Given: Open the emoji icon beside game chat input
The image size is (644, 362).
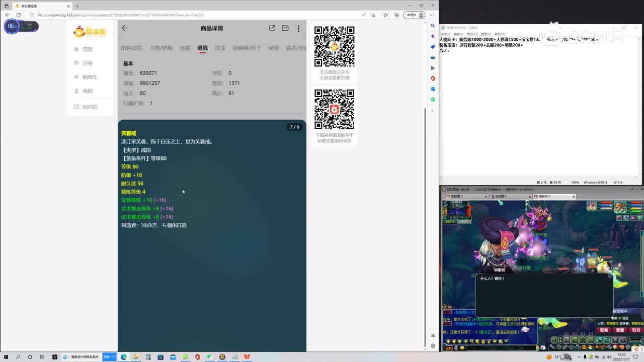Looking at the screenshot, I should click(x=462, y=348).
